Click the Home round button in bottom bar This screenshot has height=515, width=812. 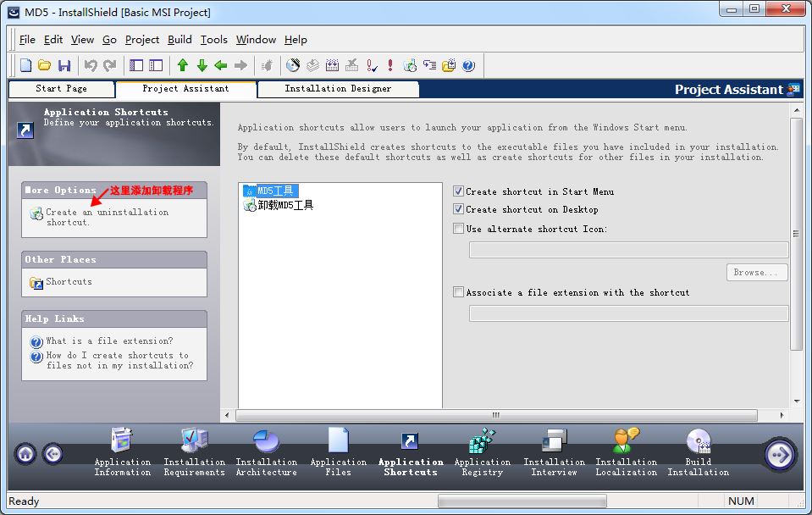[x=25, y=454]
